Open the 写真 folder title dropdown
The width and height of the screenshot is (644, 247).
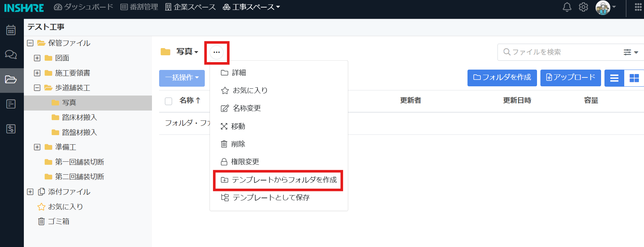(x=187, y=52)
